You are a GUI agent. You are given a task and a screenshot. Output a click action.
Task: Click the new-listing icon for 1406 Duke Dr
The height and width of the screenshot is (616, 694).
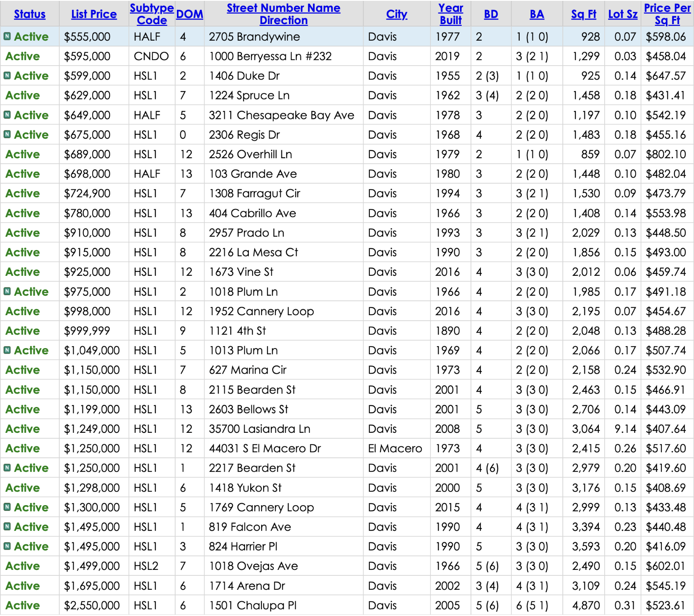coord(7,76)
